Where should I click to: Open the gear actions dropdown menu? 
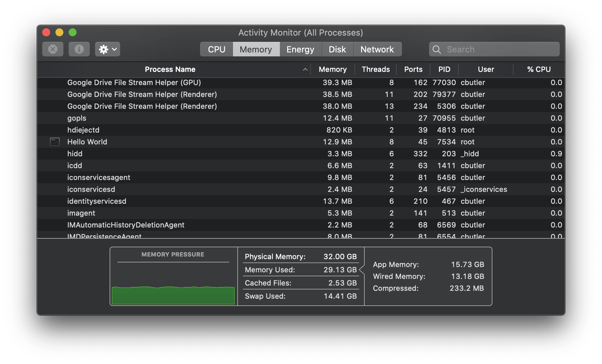[x=108, y=49]
